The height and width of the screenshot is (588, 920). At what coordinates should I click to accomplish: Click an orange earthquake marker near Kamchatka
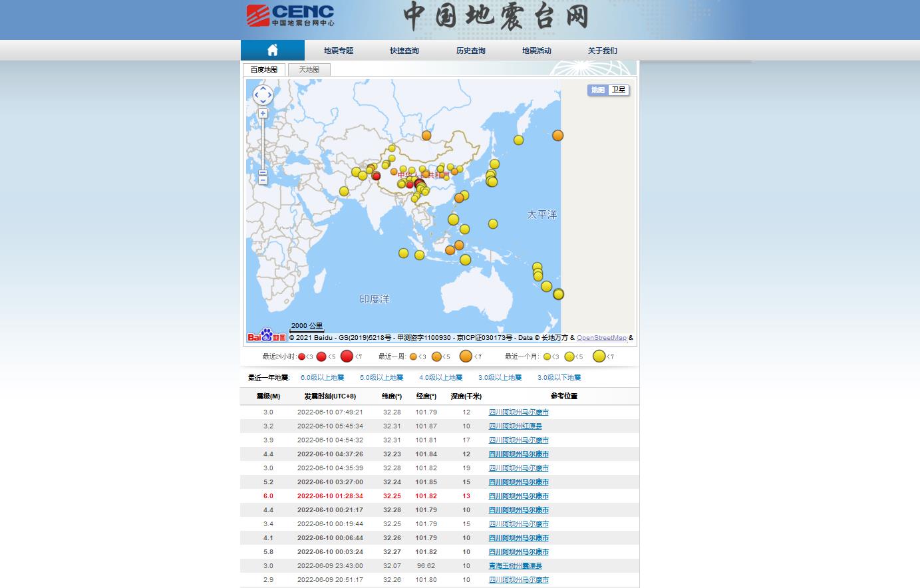click(557, 136)
